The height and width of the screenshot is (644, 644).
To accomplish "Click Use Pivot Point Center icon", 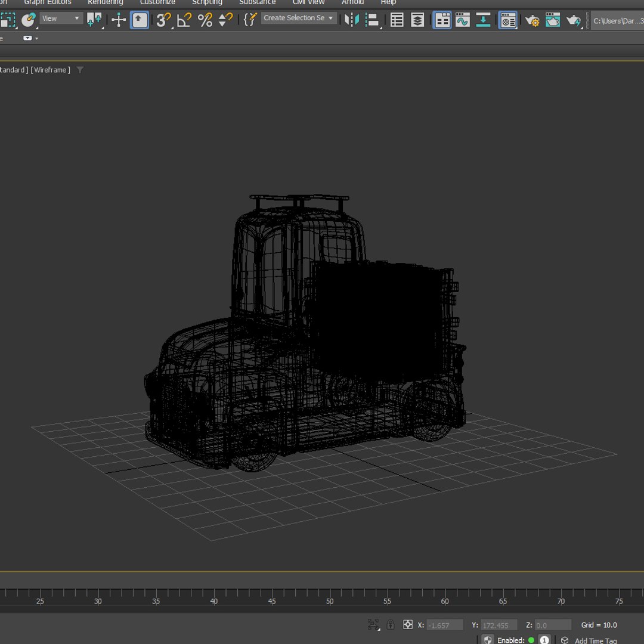I will pos(94,19).
